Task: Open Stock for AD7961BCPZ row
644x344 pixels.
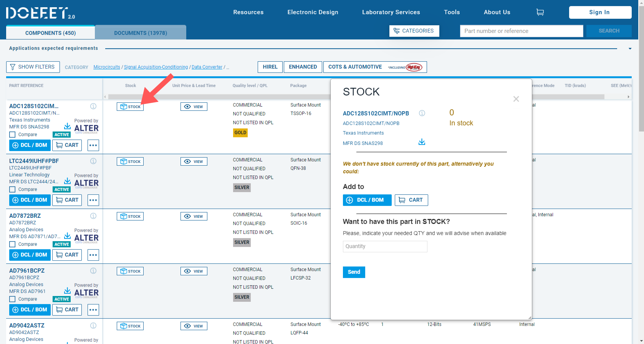Action: tap(130, 271)
